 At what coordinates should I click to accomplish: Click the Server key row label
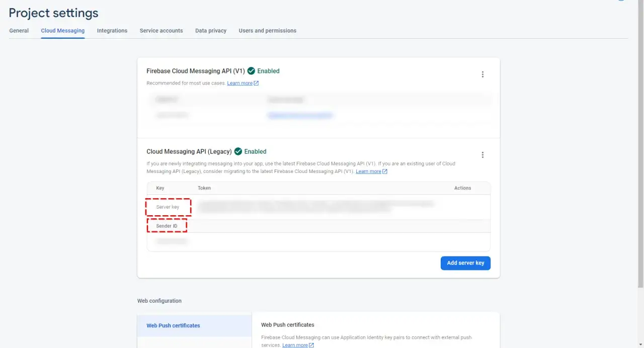tap(168, 207)
